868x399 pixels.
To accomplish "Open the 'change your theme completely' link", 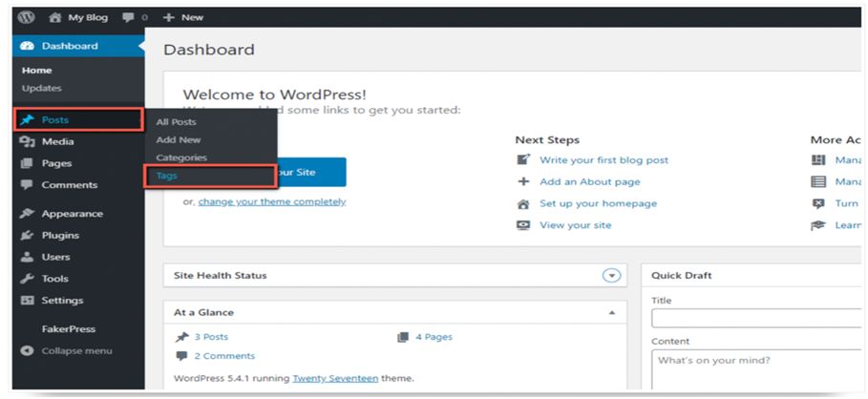I will (x=272, y=201).
